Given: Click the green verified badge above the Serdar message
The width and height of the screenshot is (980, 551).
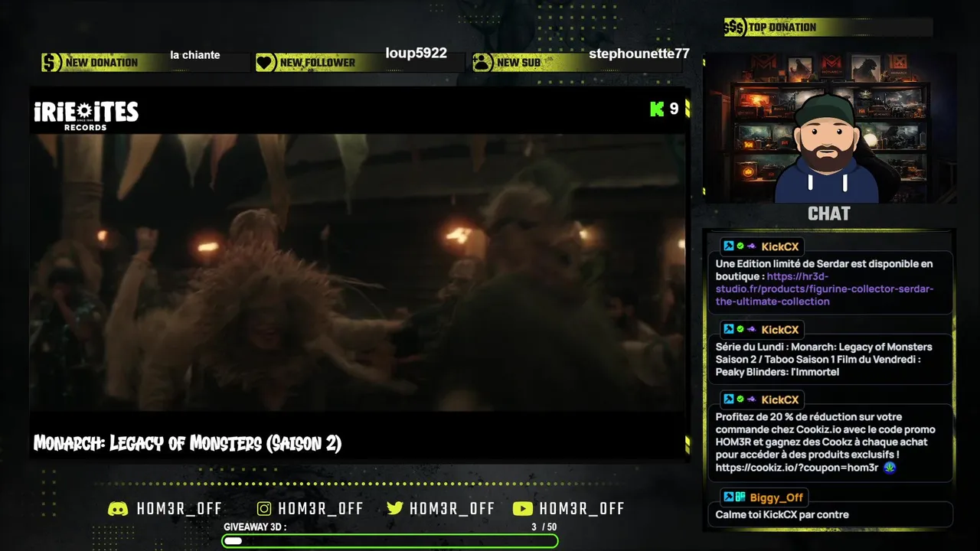Looking at the screenshot, I should click(740, 246).
